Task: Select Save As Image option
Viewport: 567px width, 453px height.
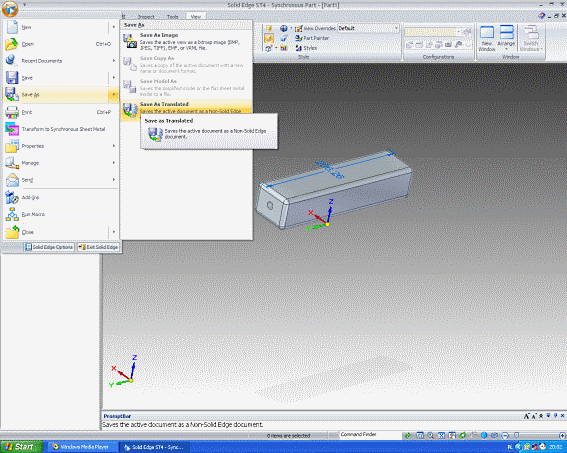Action: [x=186, y=41]
